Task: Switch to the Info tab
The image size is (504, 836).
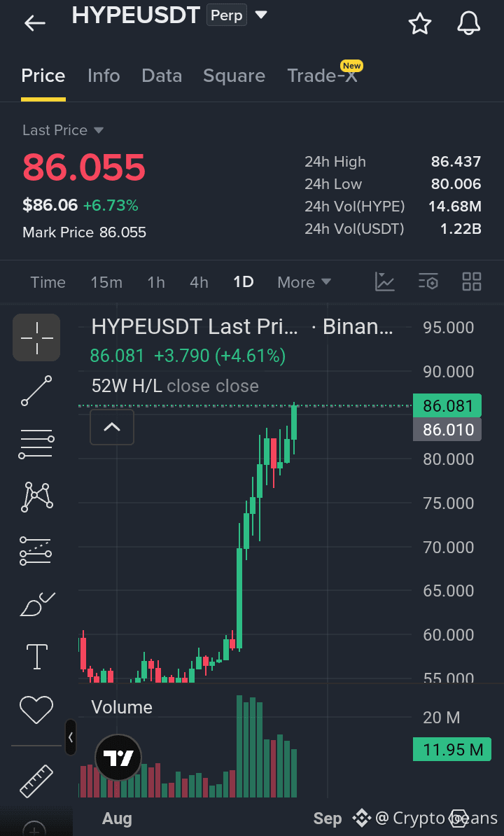Action: (104, 76)
